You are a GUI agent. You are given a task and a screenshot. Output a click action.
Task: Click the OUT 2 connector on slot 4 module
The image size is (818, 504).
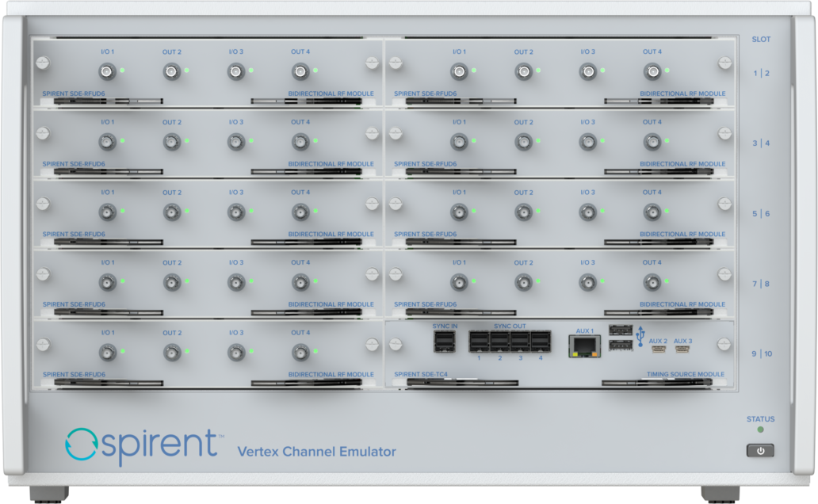tap(523, 141)
